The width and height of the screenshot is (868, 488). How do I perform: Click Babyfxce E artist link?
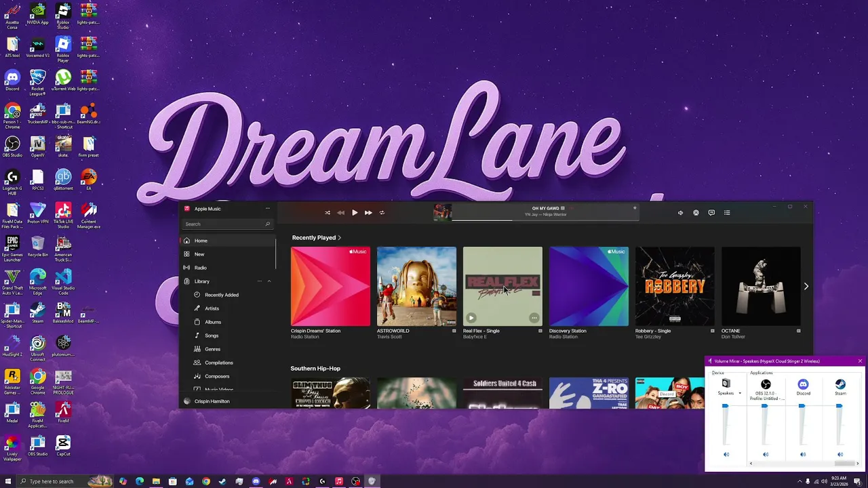pyautogui.click(x=475, y=337)
